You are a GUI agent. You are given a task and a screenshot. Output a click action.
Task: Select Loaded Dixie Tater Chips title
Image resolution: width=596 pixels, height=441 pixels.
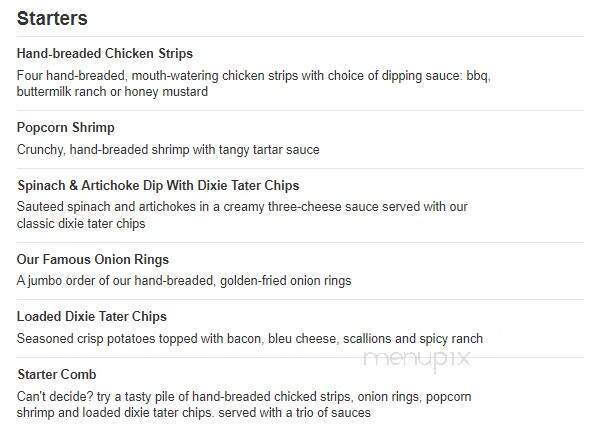[x=92, y=317]
